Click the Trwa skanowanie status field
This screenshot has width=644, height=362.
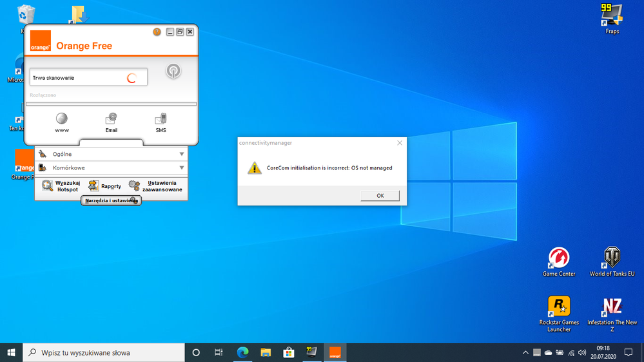tap(88, 77)
